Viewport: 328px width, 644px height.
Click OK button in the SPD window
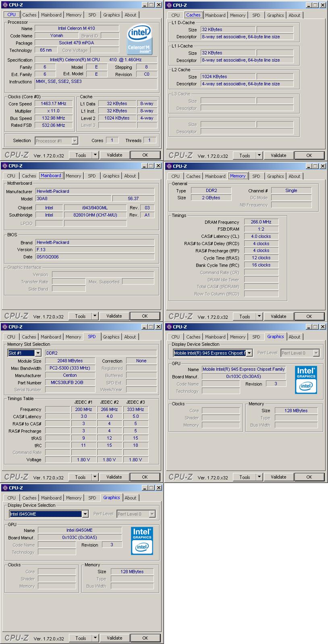tap(145, 477)
